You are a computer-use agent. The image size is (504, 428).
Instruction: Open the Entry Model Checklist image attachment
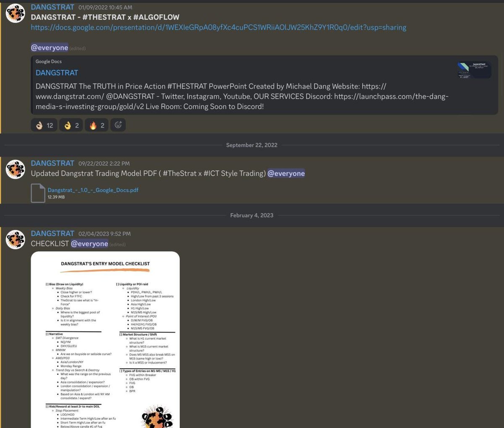(x=105, y=339)
